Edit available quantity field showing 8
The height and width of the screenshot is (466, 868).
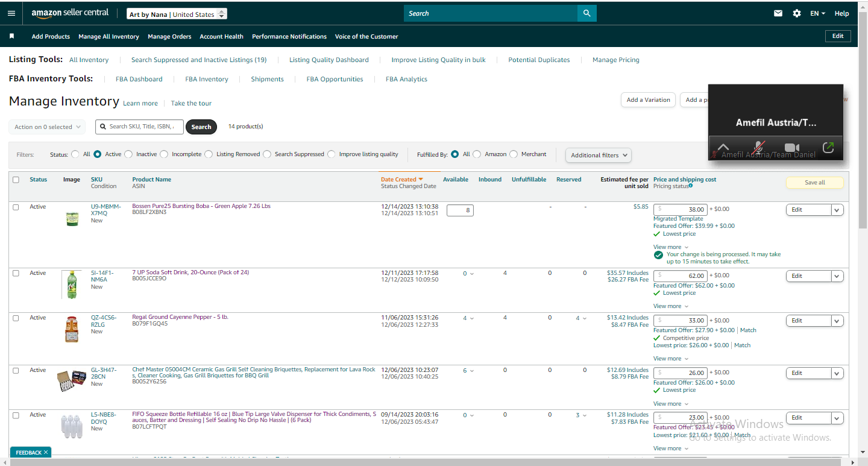tap(460, 210)
